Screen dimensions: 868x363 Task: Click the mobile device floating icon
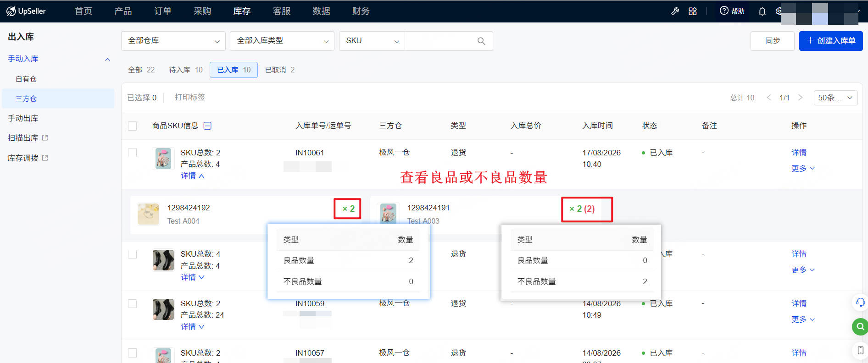[x=860, y=351]
